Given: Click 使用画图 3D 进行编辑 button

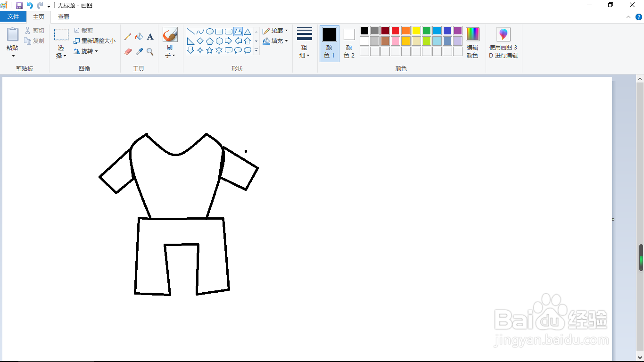Looking at the screenshot, I should 504,43.
